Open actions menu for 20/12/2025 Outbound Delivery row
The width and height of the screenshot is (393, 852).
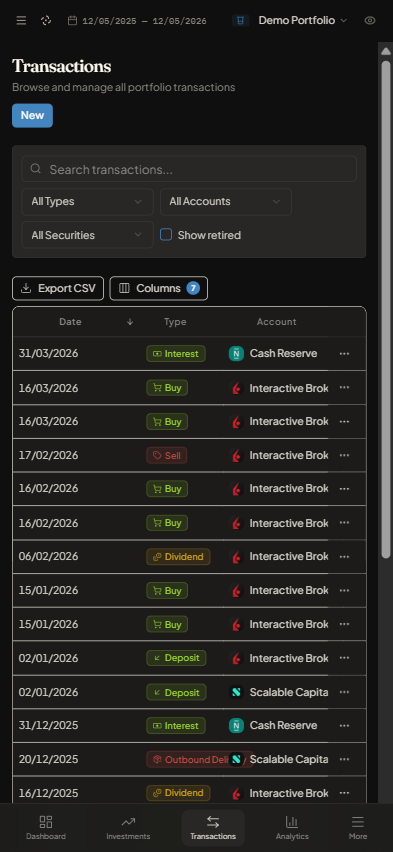pyautogui.click(x=344, y=760)
